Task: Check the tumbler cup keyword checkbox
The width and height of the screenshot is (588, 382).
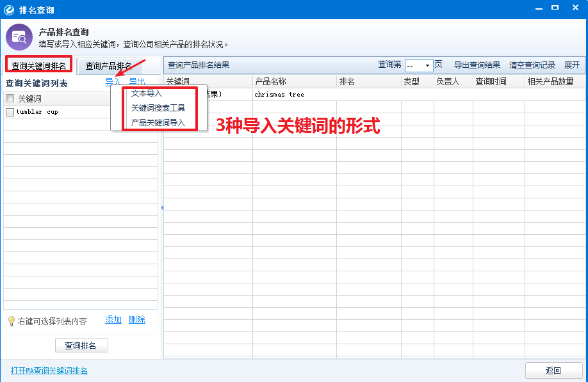Action: 10,111
